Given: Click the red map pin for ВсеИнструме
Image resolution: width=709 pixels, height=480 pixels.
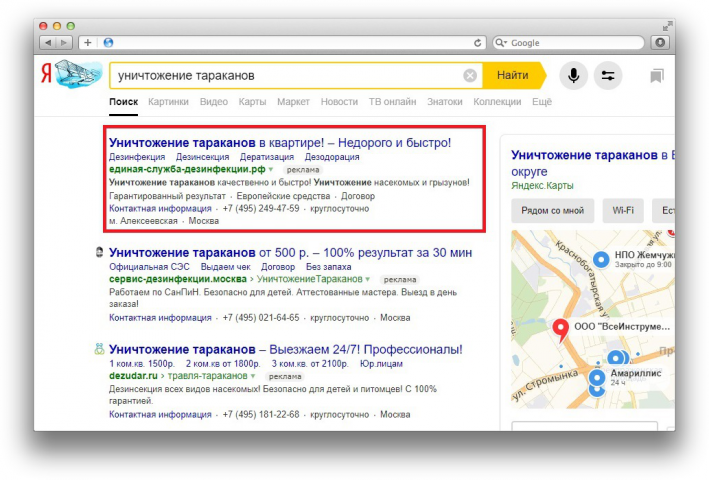Looking at the screenshot, I should pos(561,329).
